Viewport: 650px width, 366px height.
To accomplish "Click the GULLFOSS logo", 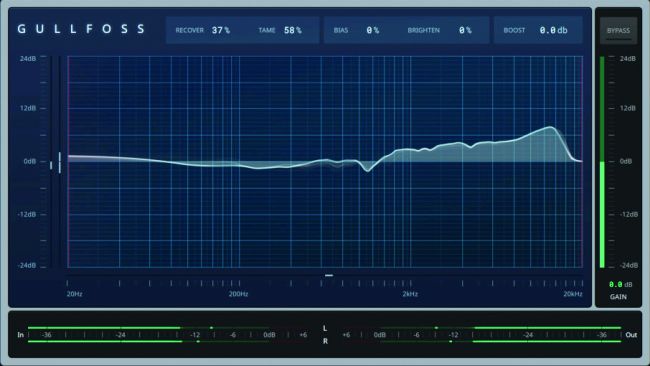I will (x=81, y=29).
